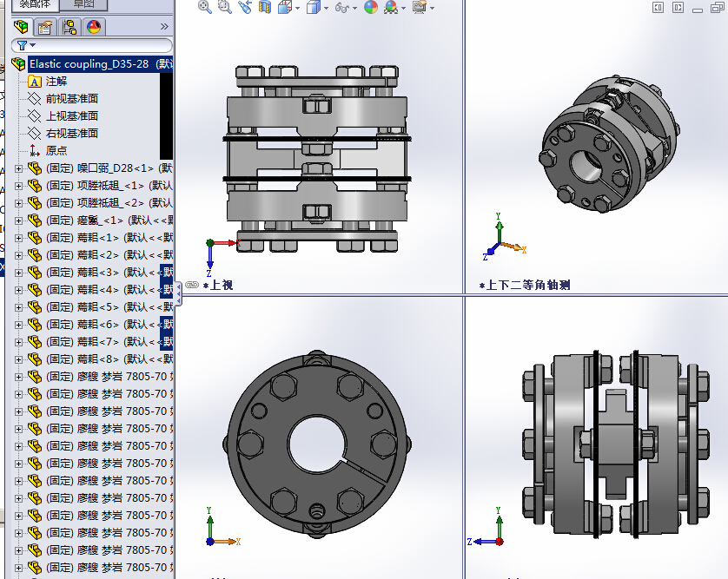
Task: Expand the (固定) 项塍祇蒩_<2> component node
Action: click(18, 203)
